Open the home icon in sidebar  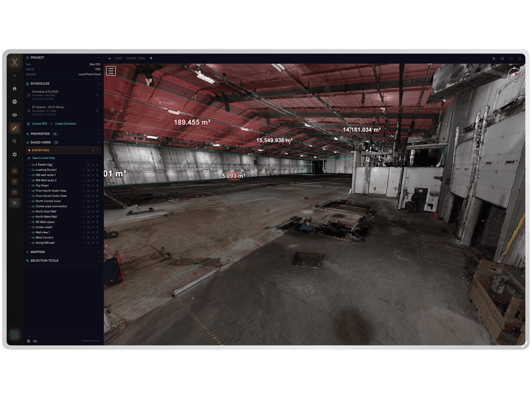tap(15, 89)
